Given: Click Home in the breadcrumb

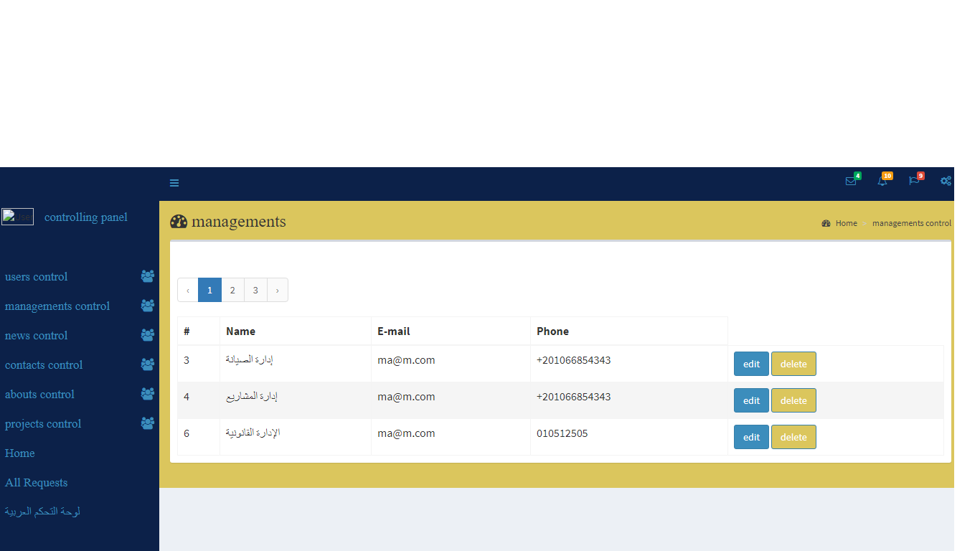Looking at the screenshot, I should point(847,223).
